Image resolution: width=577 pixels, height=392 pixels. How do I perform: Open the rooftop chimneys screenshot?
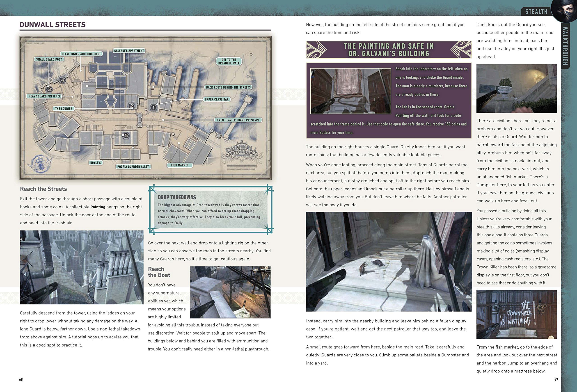point(82,267)
